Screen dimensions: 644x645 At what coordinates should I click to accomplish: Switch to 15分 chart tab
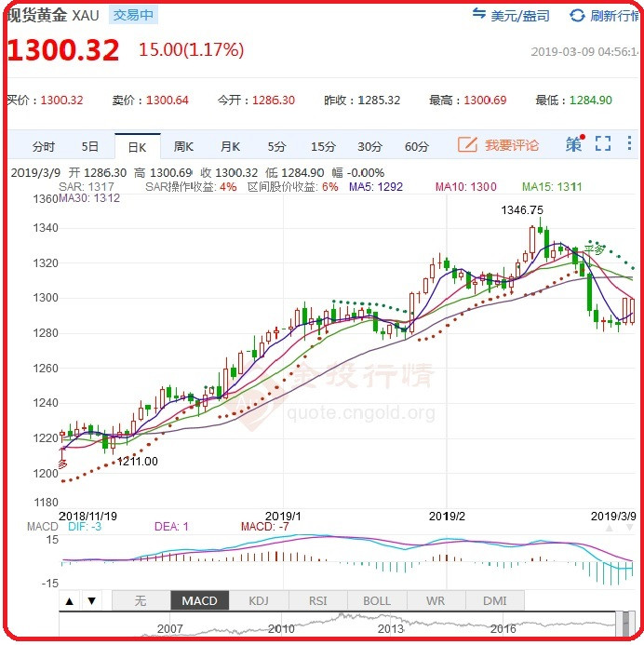[323, 146]
